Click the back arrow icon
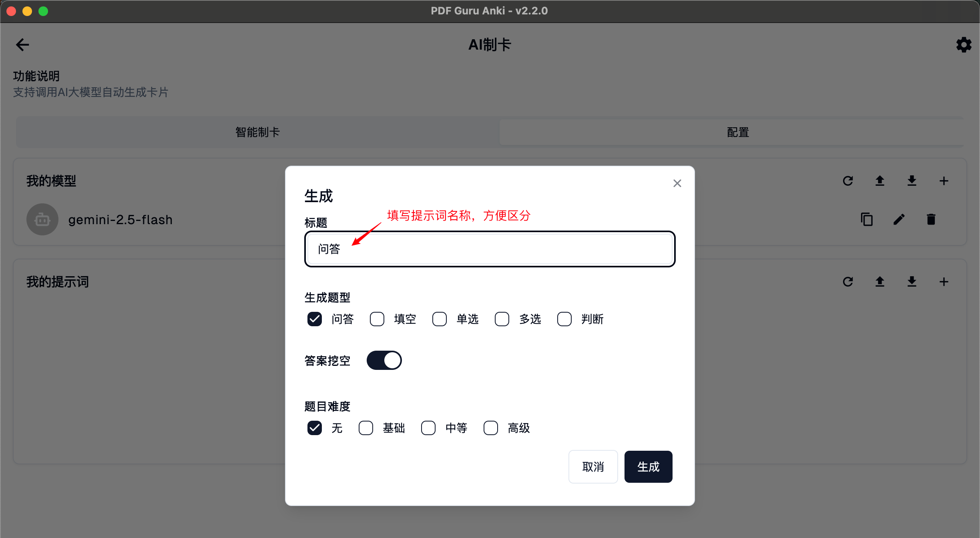This screenshot has height=538, width=980. (22, 44)
